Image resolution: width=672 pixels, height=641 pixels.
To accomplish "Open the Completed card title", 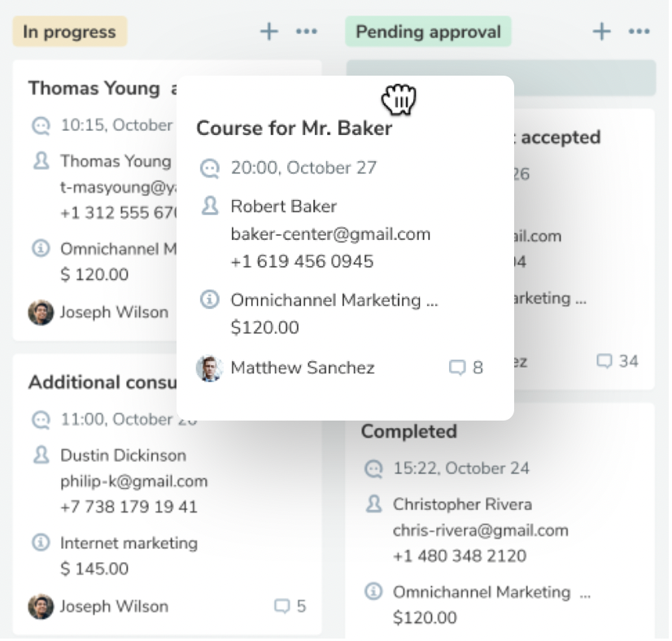I will click(408, 431).
